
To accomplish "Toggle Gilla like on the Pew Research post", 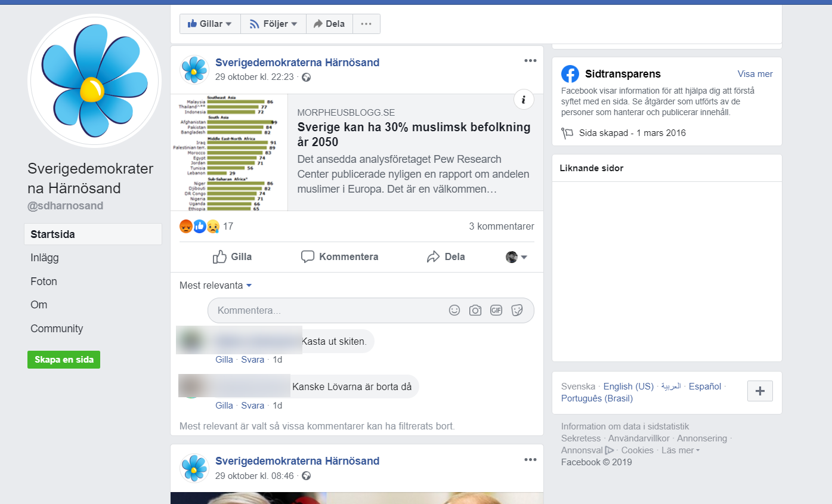I will (232, 257).
